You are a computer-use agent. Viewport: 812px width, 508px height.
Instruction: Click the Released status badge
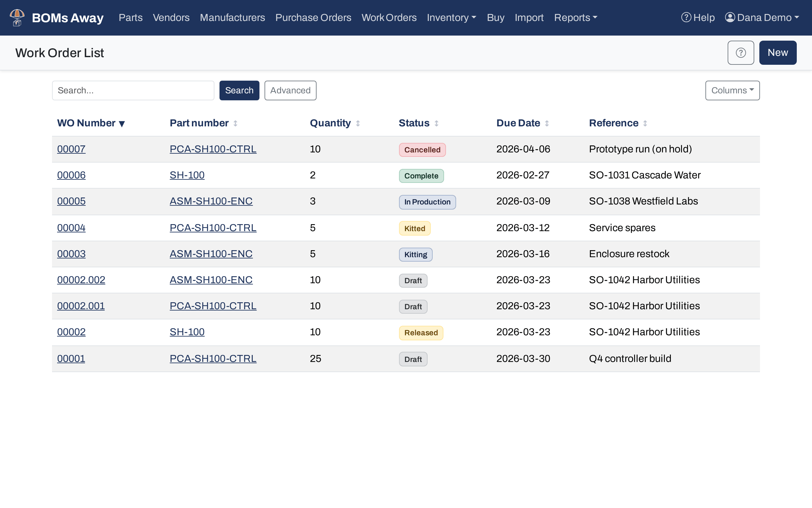pyautogui.click(x=421, y=333)
